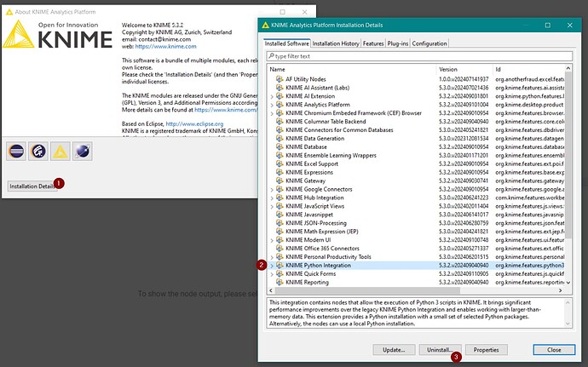Click the blue globe icon button in the About window

tap(83, 152)
